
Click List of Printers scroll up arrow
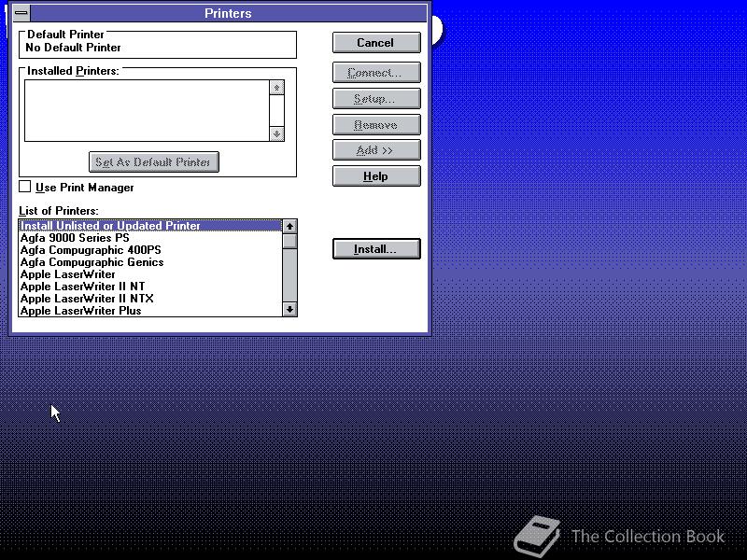coord(289,227)
